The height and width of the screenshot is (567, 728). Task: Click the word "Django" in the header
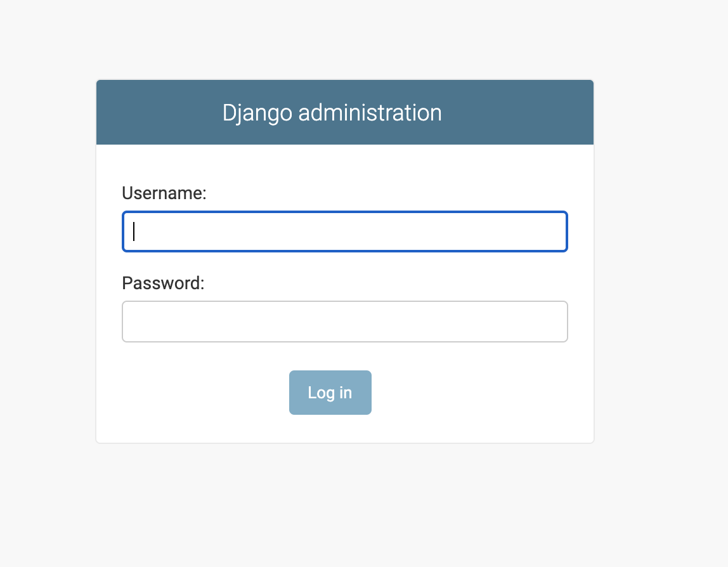coord(257,113)
